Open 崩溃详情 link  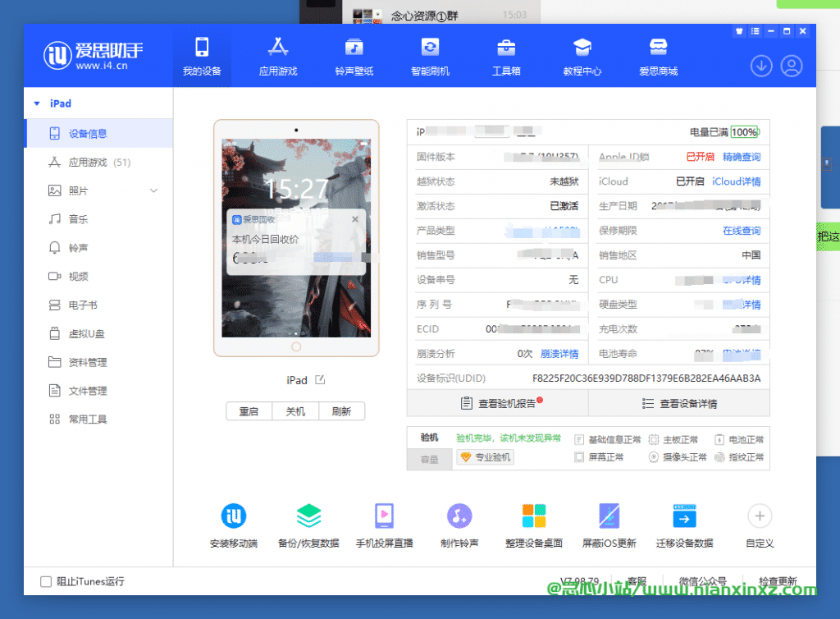click(x=559, y=354)
